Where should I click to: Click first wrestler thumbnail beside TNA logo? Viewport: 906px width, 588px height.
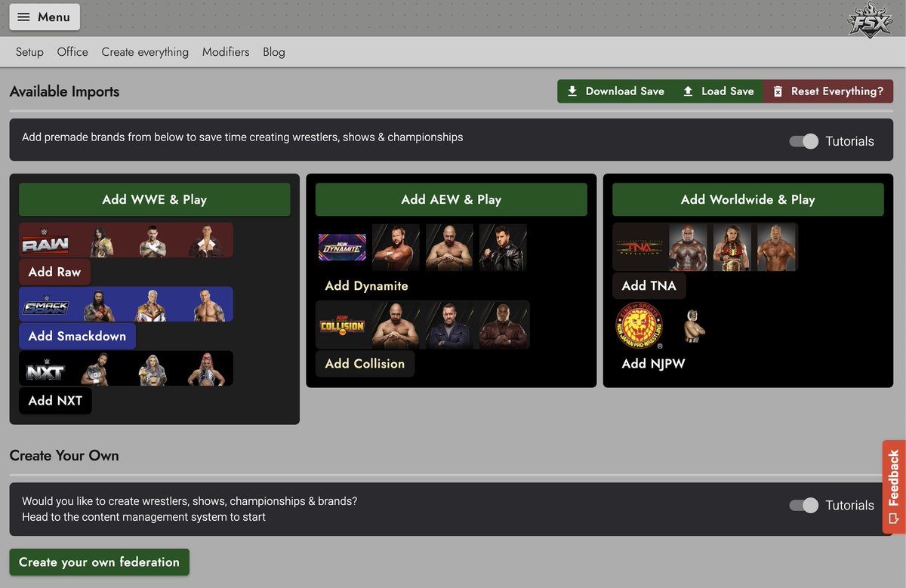click(689, 248)
